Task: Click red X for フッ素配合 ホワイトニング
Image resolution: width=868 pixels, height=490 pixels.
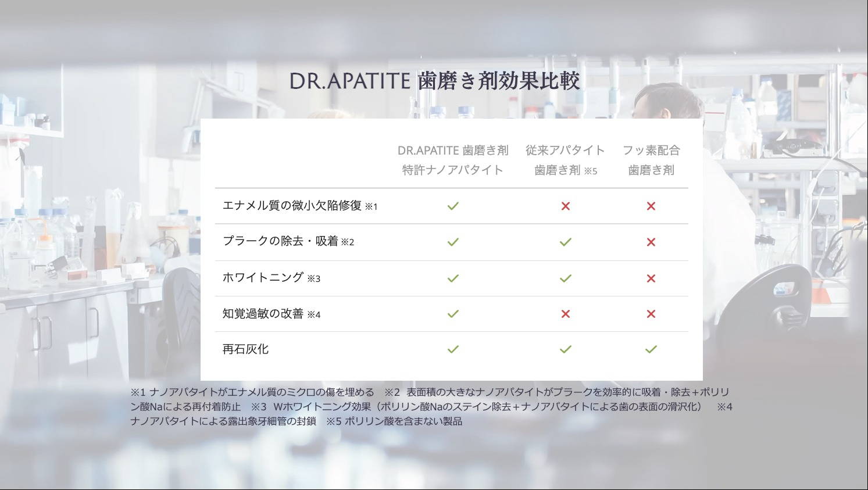Action: click(651, 278)
